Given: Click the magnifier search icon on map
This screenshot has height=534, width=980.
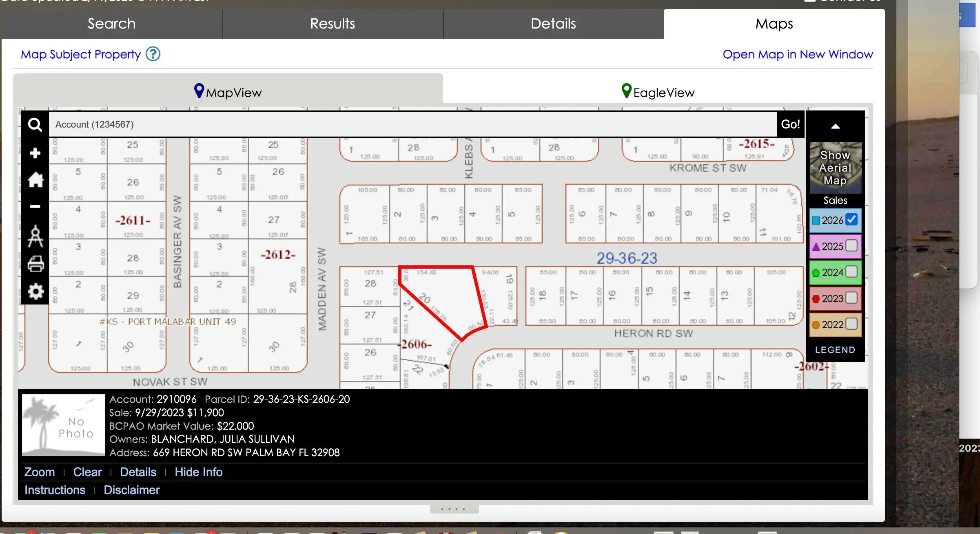Looking at the screenshot, I should tap(35, 125).
